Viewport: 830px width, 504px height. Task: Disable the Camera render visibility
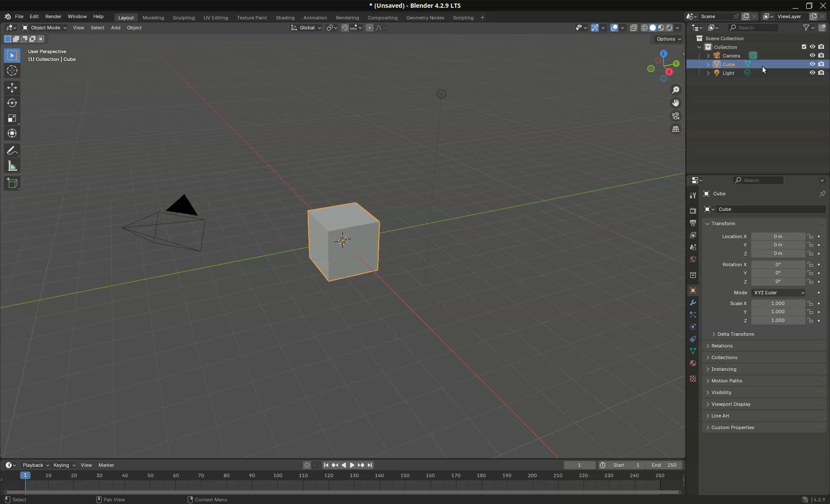821,55
